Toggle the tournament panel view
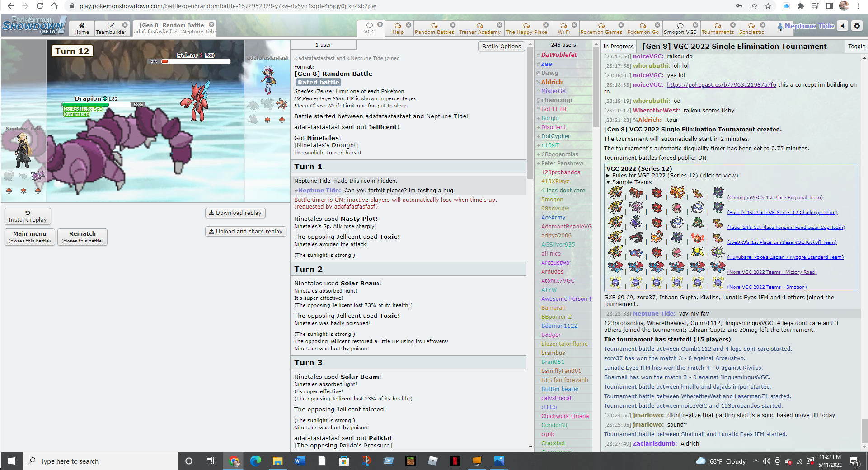Screen dimensions: 868x470 [x=856, y=46]
